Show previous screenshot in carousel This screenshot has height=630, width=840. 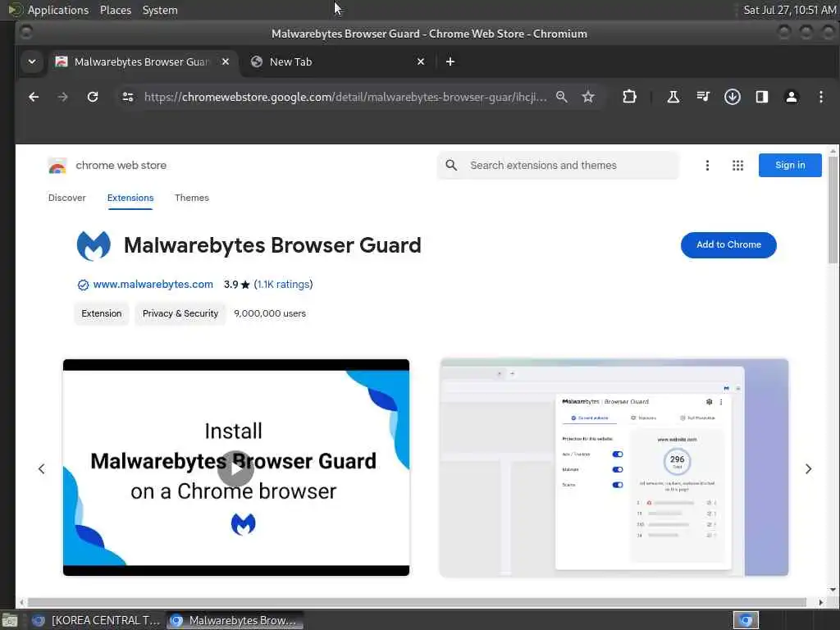(x=41, y=468)
